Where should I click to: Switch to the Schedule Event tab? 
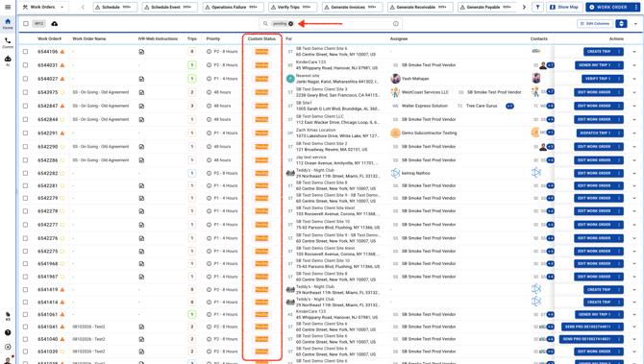(169, 7)
